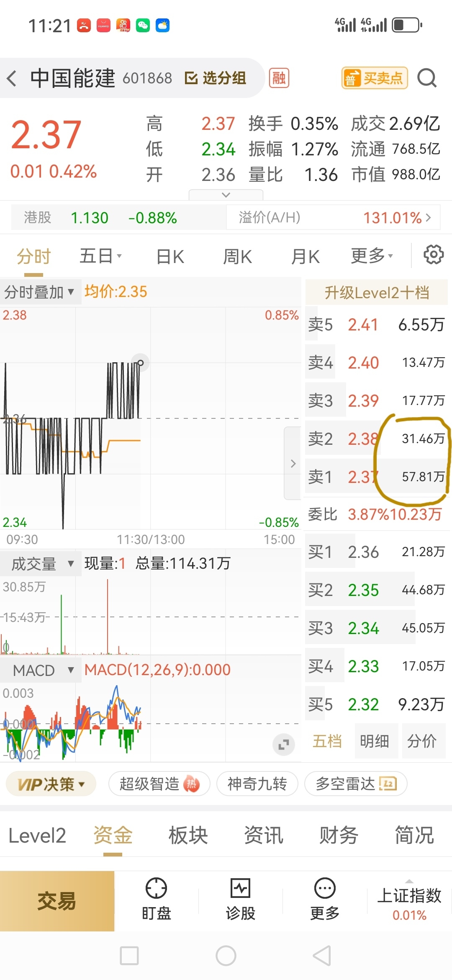
Task: Open the search magnifier icon
Action: [427, 78]
